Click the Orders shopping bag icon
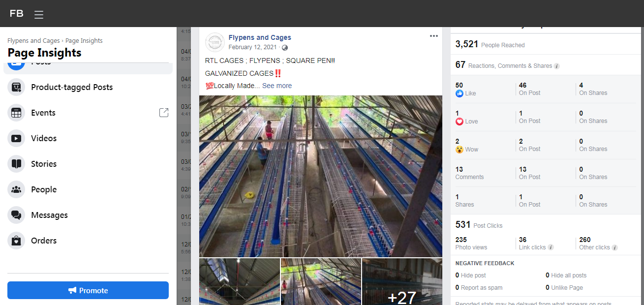644x305 pixels. click(x=16, y=241)
